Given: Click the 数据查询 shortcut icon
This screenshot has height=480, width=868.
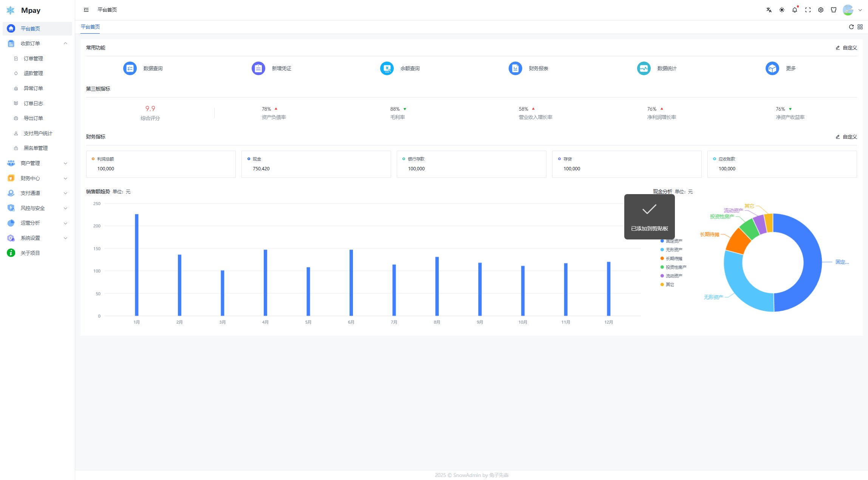Looking at the screenshot, I should coord(130,68).
